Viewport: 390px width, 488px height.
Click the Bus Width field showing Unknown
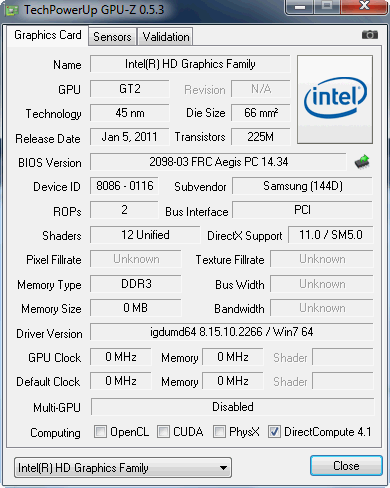(322, 284)
